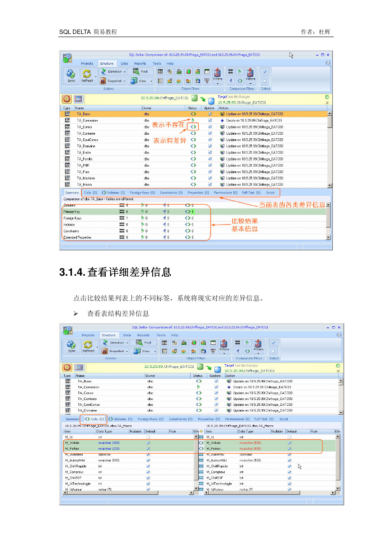Open the View dropdown in the lower window
The height and width of the screenshot is (555, 392).
[144, 351]
